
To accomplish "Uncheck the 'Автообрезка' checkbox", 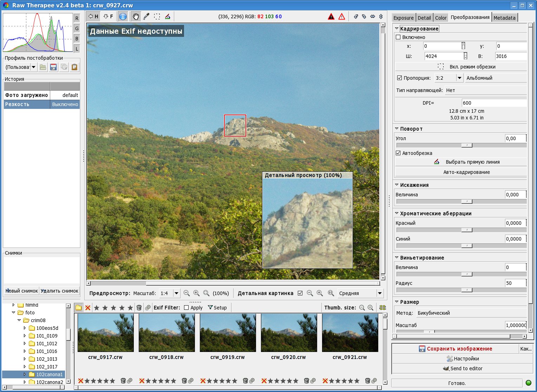I will click(x=398, y=153).
